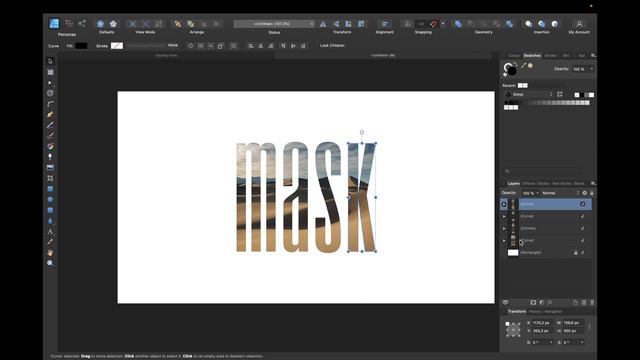Viewport: 640px width, 360px height.
Task: Select the Move tool
Action: [50, 61]
